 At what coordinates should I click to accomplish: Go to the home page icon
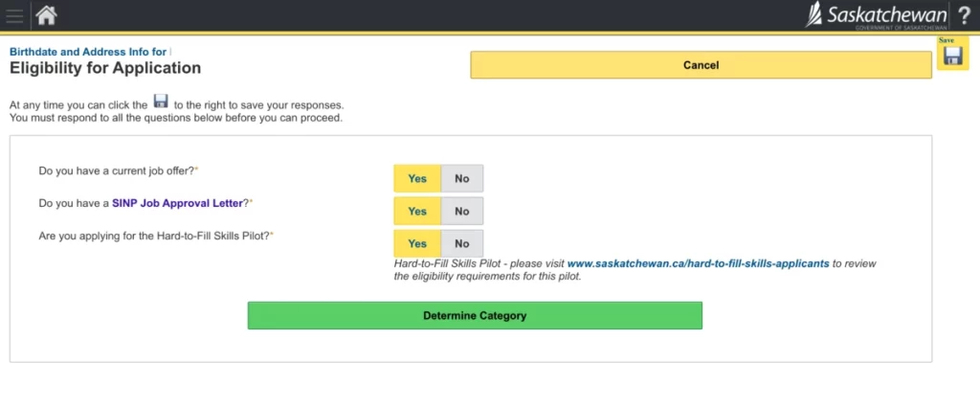coord(46,15)
